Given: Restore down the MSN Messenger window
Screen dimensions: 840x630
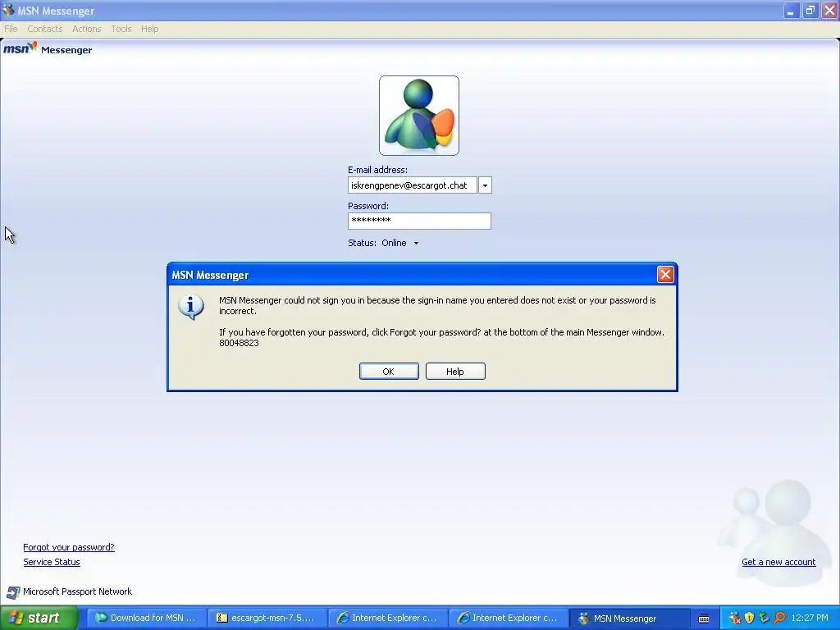Looking at the screenshot, I should 810,10.
